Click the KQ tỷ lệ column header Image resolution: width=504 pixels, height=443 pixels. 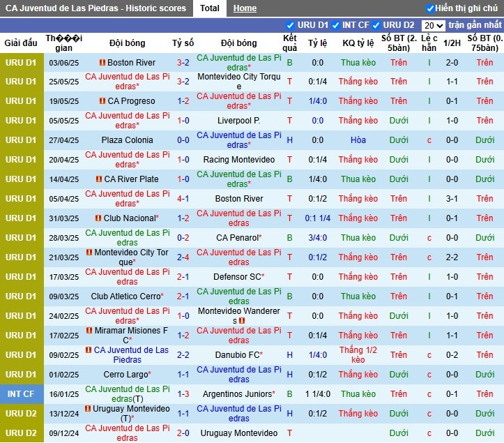(x=358, y=43)
